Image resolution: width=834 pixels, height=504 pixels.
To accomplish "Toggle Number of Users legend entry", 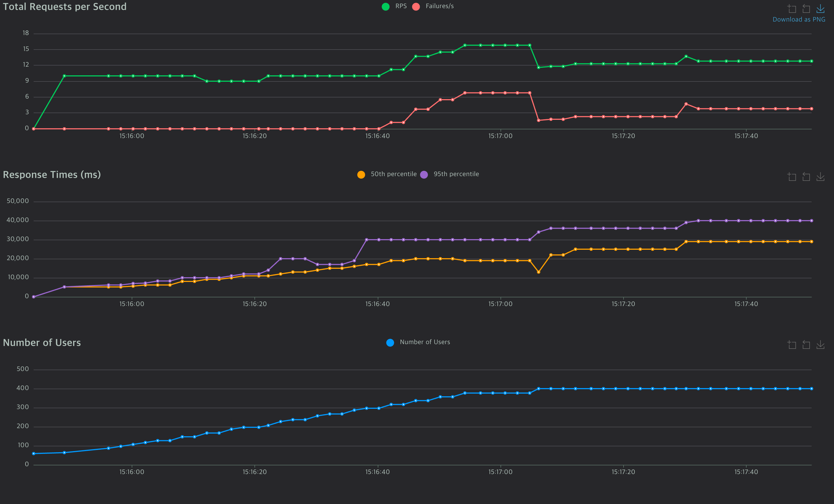I will 425,342.
